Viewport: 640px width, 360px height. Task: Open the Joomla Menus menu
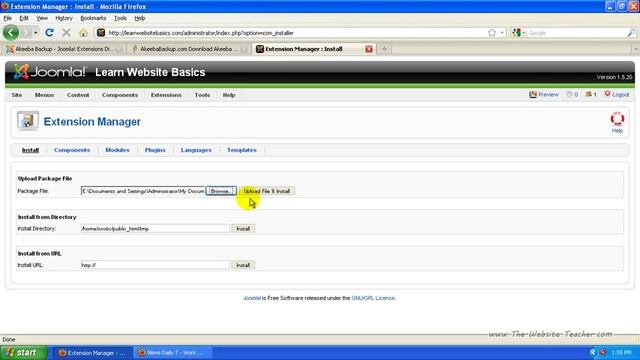(44, 95)
